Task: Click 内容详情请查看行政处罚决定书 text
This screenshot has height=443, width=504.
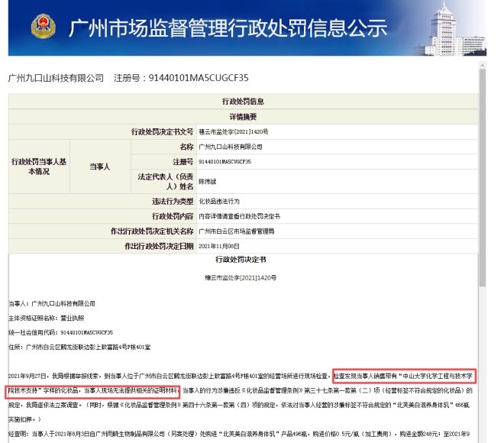Action: click(241, 216)
